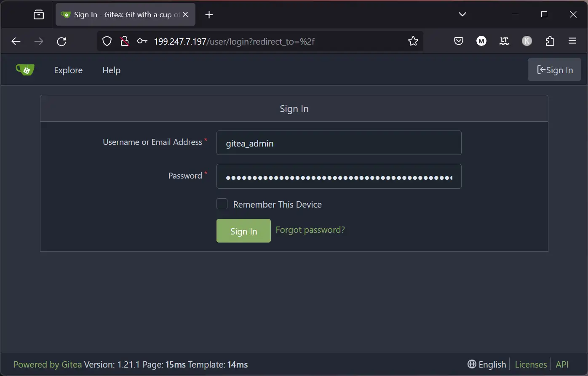The height and width of the screenshot is (376, 588).
Task: Open the Licenses link in the footer
Action: tap(531, 364)
